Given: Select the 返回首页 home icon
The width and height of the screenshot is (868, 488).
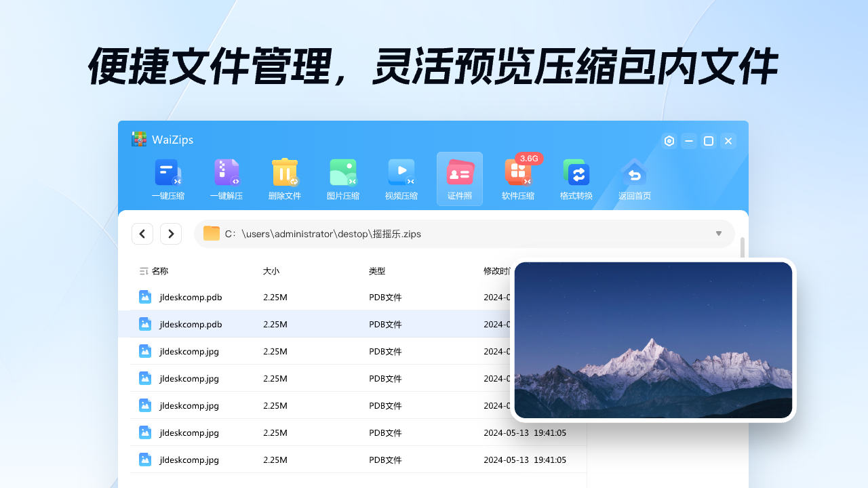Looking at the screenshot, I should (x=634, y=178).
